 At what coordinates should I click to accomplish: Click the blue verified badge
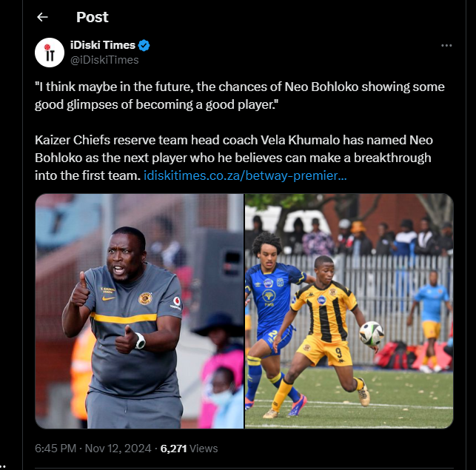coord(146,45)
